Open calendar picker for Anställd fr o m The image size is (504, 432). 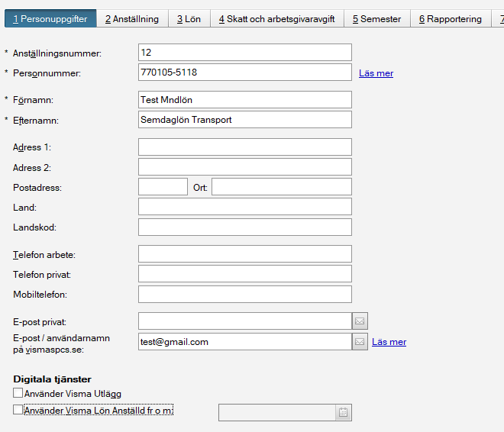tap(344, 412)
